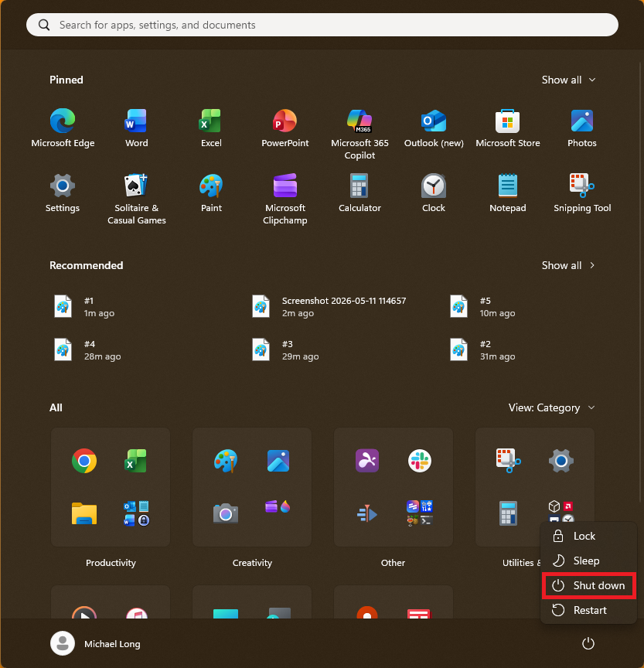Open Microsoft 365 Copilot

tap(359, 135)
